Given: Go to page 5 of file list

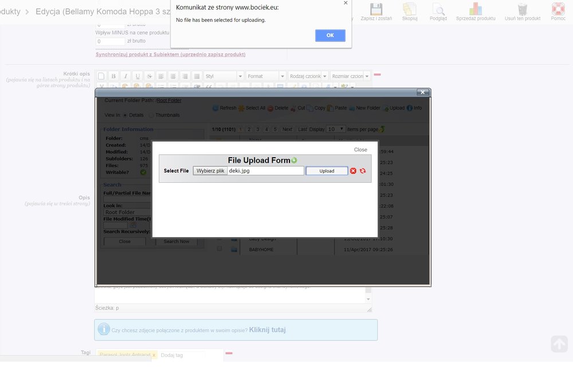Looking at the screenshot, I should pyautogui.click(x=275, y=130).
